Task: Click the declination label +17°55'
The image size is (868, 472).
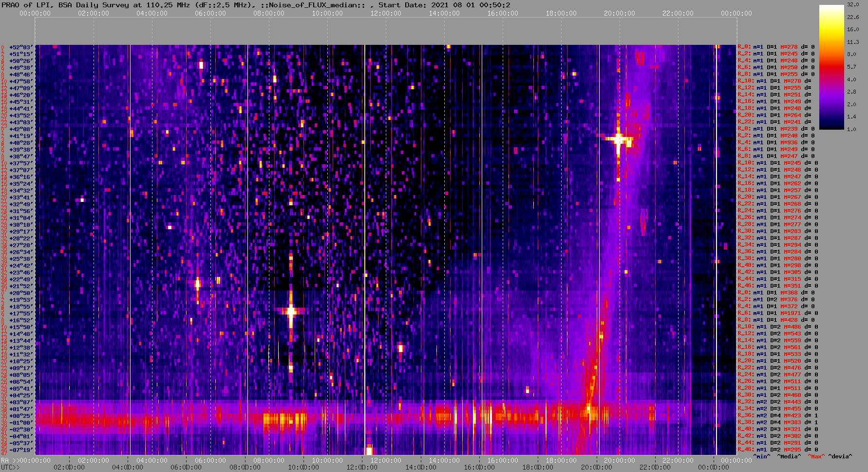Action: click(x=20, y=314)
